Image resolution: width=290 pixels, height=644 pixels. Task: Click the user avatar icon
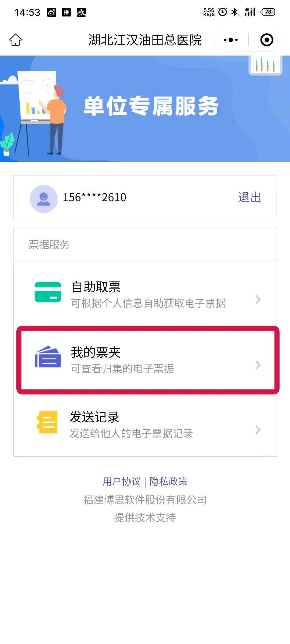(x=44, y=199)
